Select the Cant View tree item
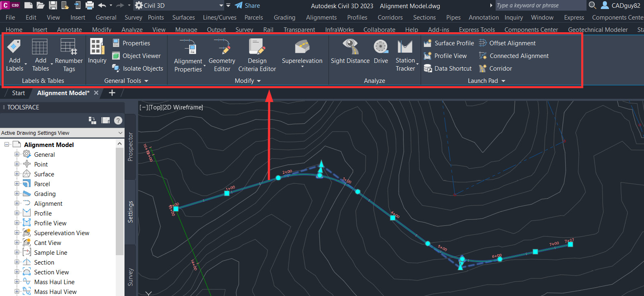The width and height of the screenshot is (644, 296). 48,243
